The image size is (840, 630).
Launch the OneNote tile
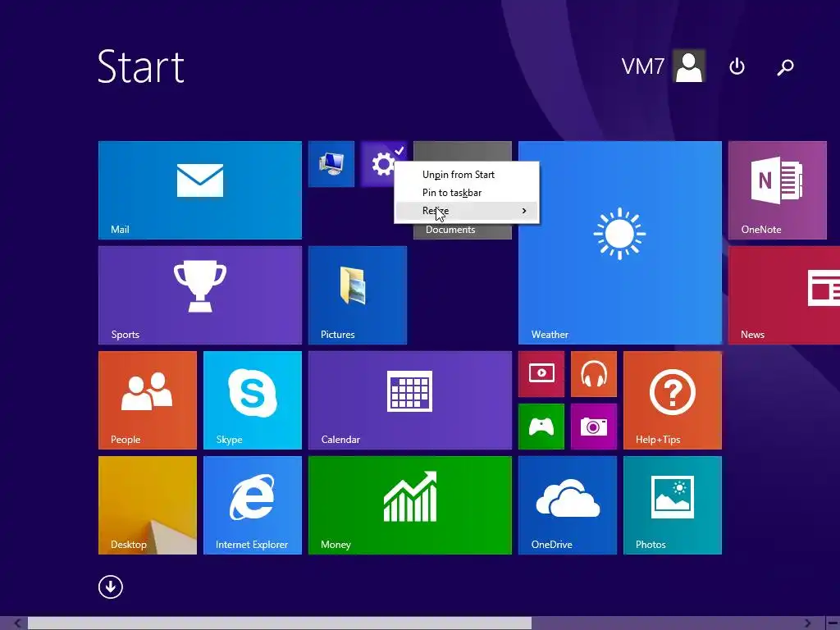point(778,190)
